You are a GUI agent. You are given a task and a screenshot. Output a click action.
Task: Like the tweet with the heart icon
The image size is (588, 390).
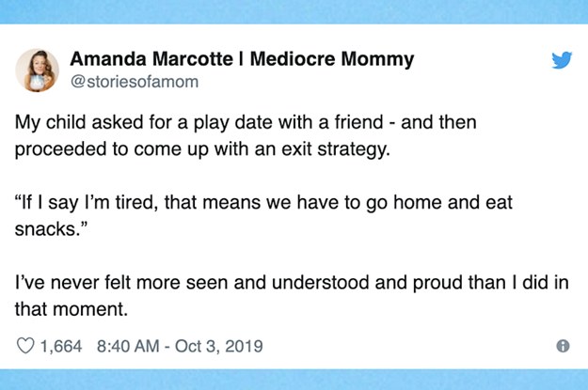pyautogui.click(x=25, y=346)
